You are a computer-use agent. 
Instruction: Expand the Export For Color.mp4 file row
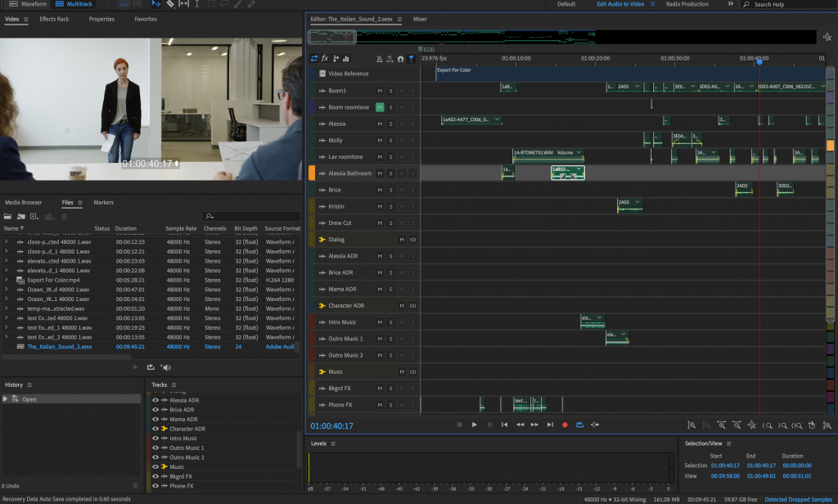(7, 280)
